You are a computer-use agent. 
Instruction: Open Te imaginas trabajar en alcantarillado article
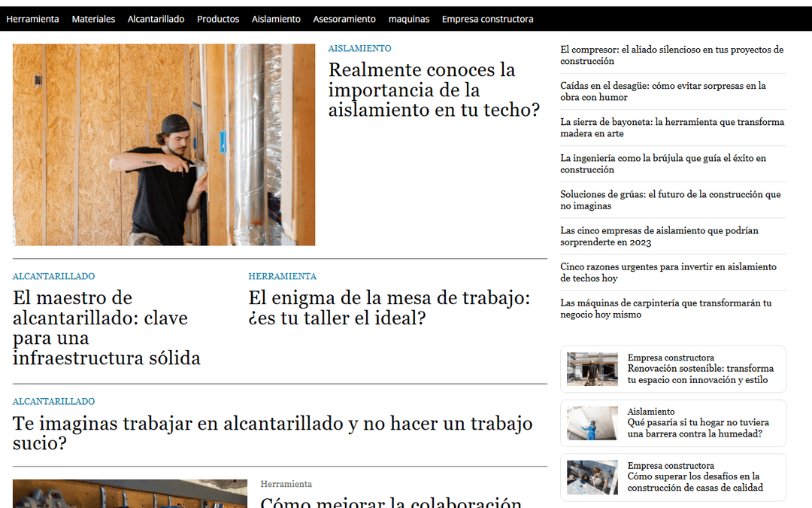point(272,433)
